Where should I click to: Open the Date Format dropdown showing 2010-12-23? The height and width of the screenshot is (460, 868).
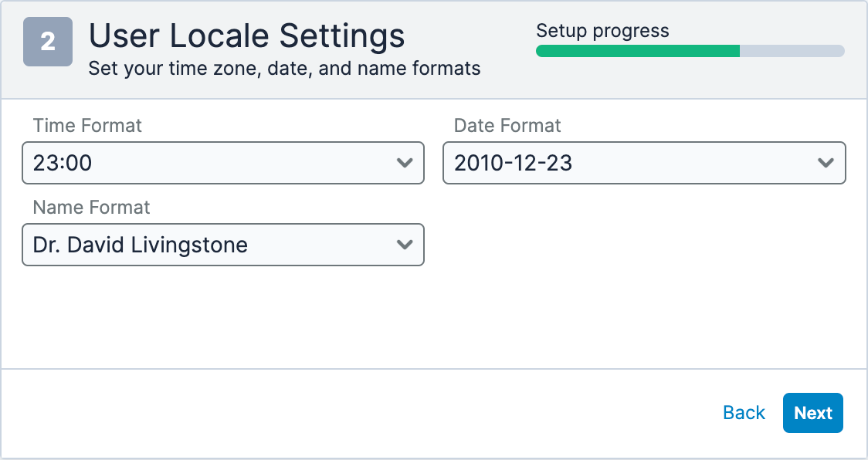point(644,163)
